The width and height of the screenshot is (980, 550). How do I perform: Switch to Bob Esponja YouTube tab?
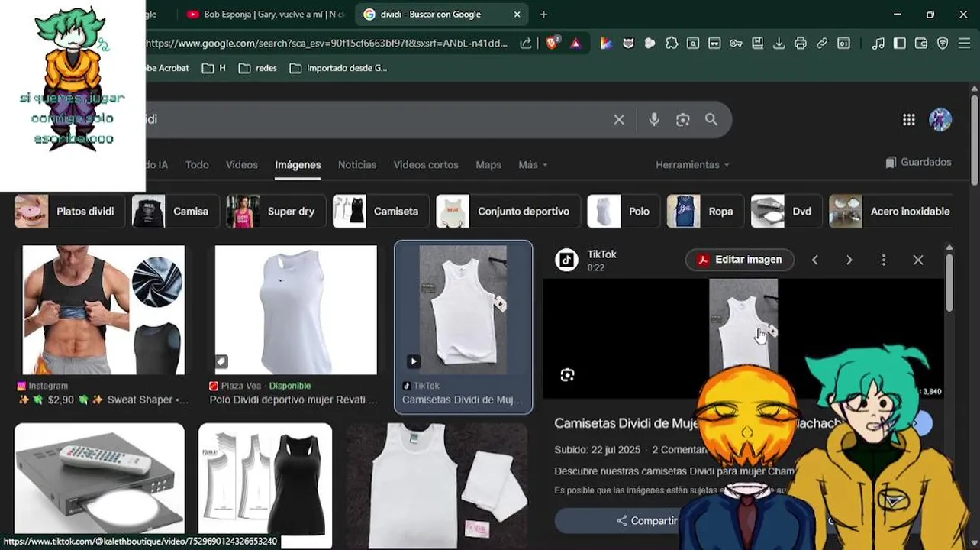265,14
